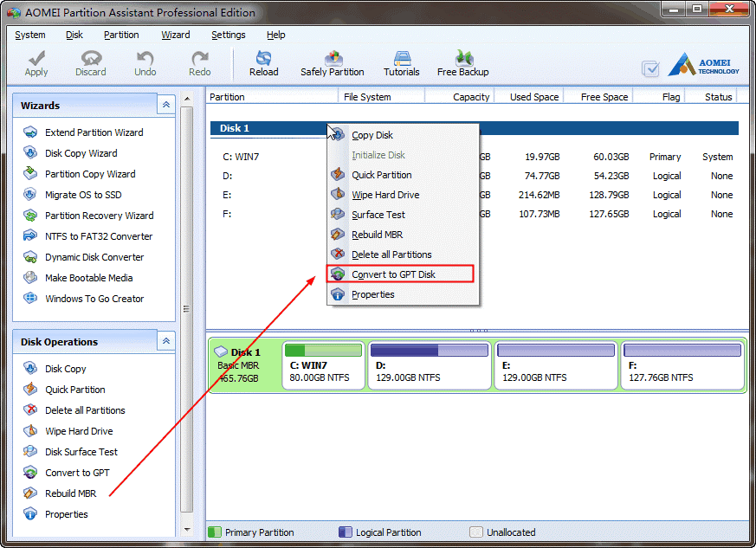Choose Copy Disk from context menu
756x548 pixels.
pyautogui.click(x=403, y=135)
